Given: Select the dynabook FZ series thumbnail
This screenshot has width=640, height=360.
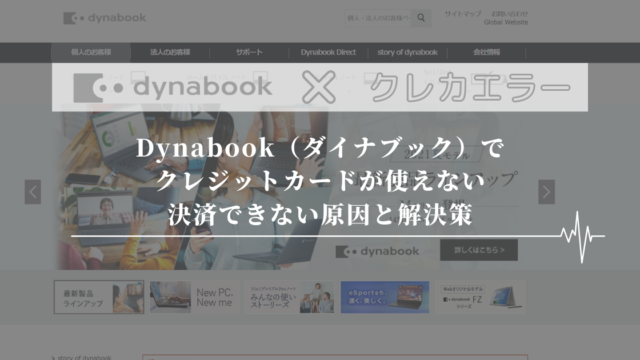Looking at the screenshot, I should pyautogui.click(x=480, y=297).
